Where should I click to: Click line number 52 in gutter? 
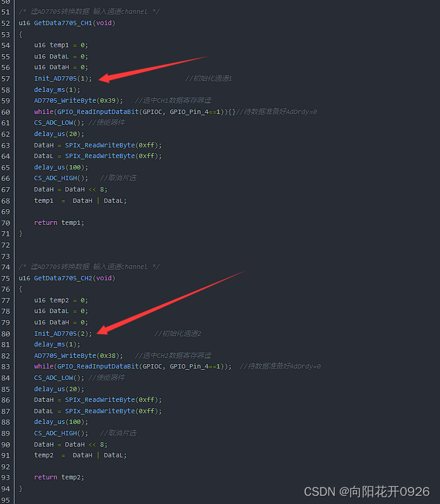click(6, 23)
